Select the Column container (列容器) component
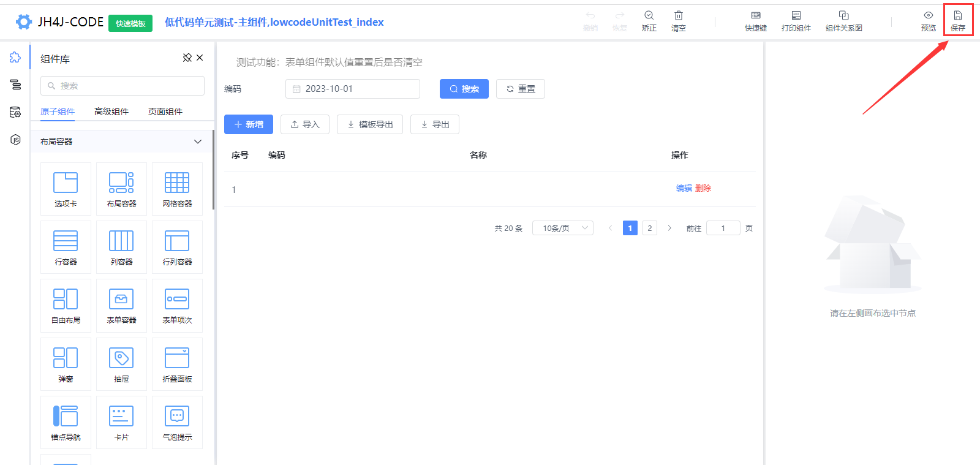 121,247
